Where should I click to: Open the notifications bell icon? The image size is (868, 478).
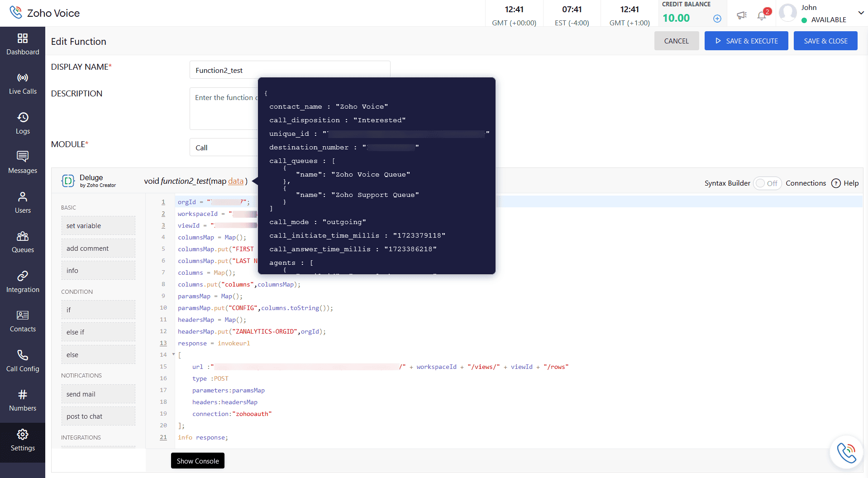coord(762,16)
